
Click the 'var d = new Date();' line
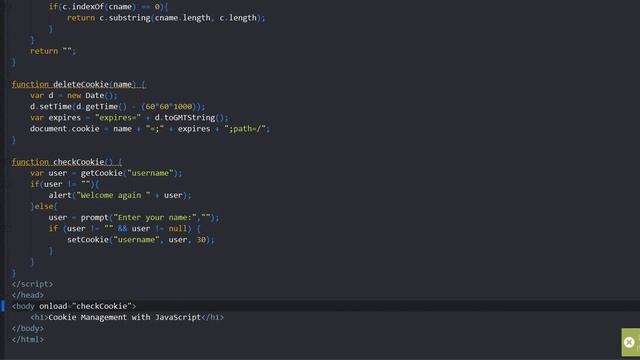74,95
